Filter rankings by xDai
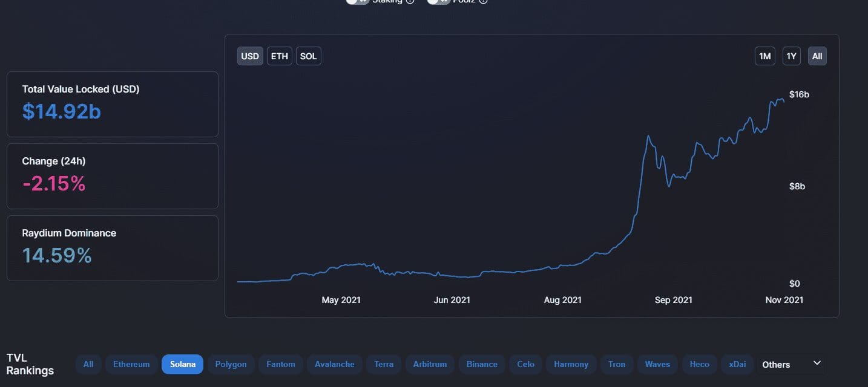Screen dimensions: 868x387 [738, 364]
